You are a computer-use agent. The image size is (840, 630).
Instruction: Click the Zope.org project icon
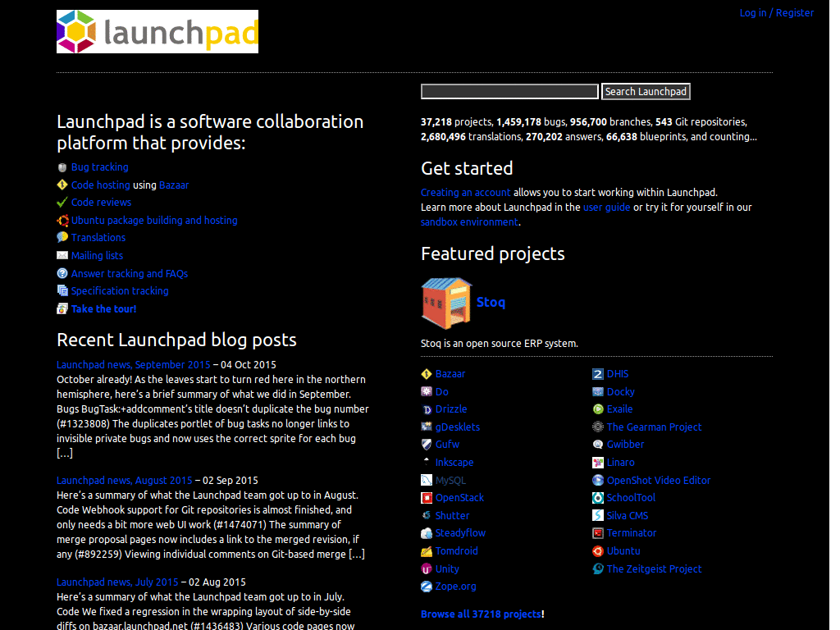click(427, 587)
